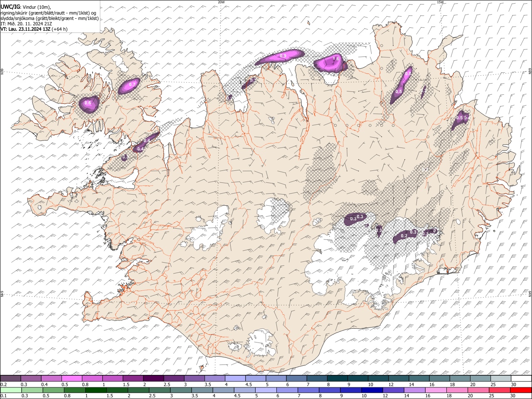Select the bottom legend swatch between 7 and 8
This screenshot has width=532, height=399.
(x=308, y=390)
